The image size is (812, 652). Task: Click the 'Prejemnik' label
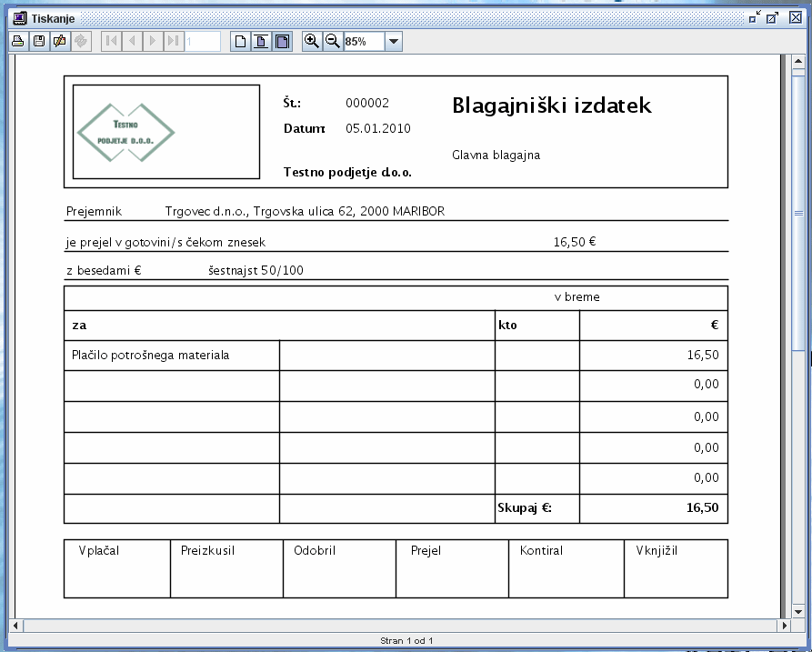[94, 211]
